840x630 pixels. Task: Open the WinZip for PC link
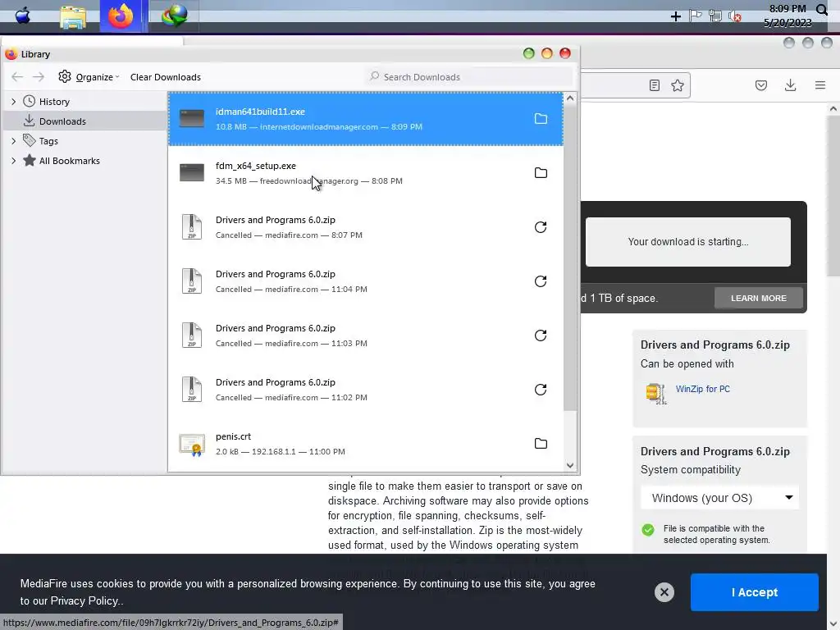click(702, 389)
